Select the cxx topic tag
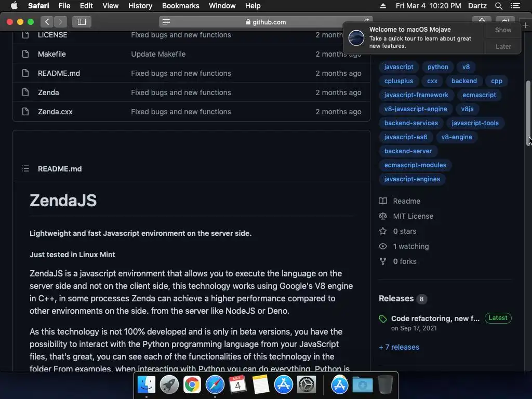The width and height of the screenshot is (532, 399). [x=432, y=81]
